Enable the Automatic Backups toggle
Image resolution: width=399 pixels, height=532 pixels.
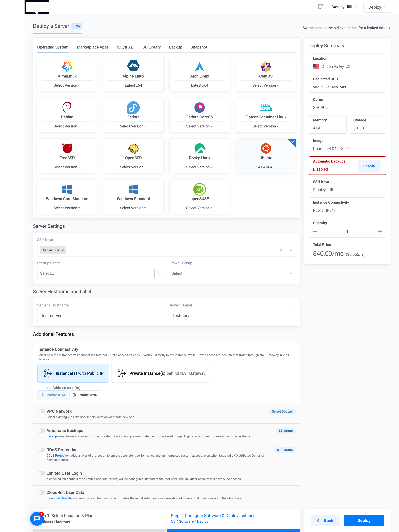click(x=41, y=431)
